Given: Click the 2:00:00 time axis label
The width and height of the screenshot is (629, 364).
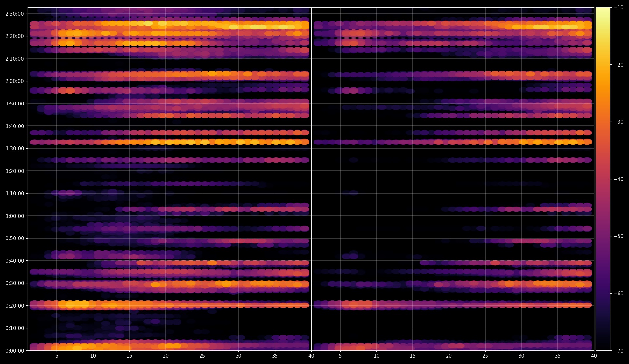Looking at the screenshot, I should (14, 81).
